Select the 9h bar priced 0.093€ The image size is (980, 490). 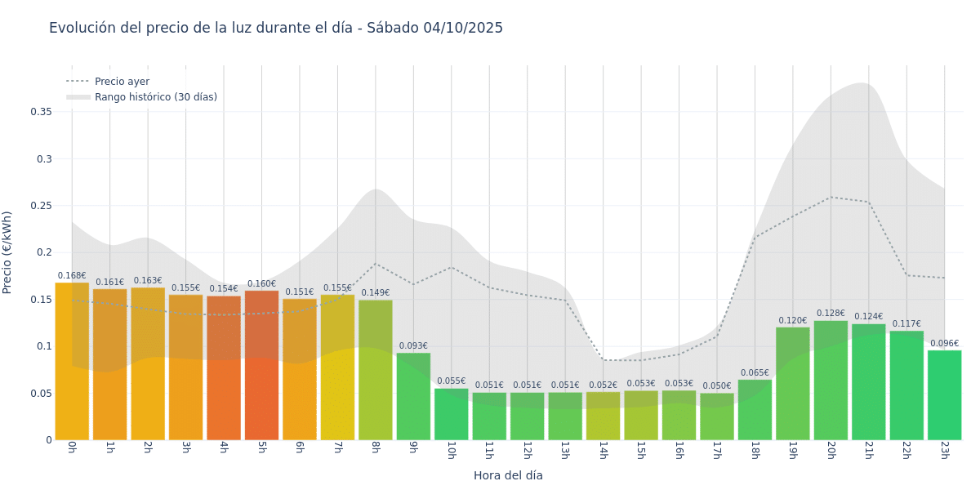pyautogui.click(x=413, y=398)
